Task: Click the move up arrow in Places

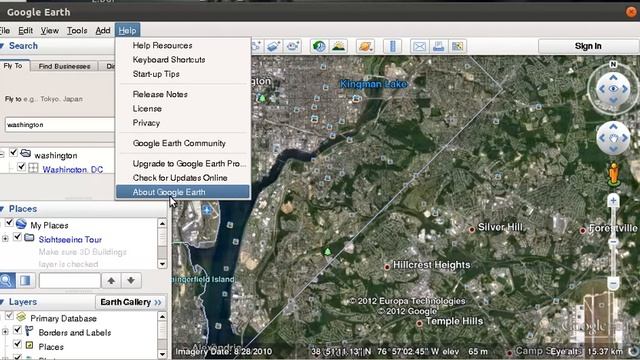Action: click(x=111, y=280)
